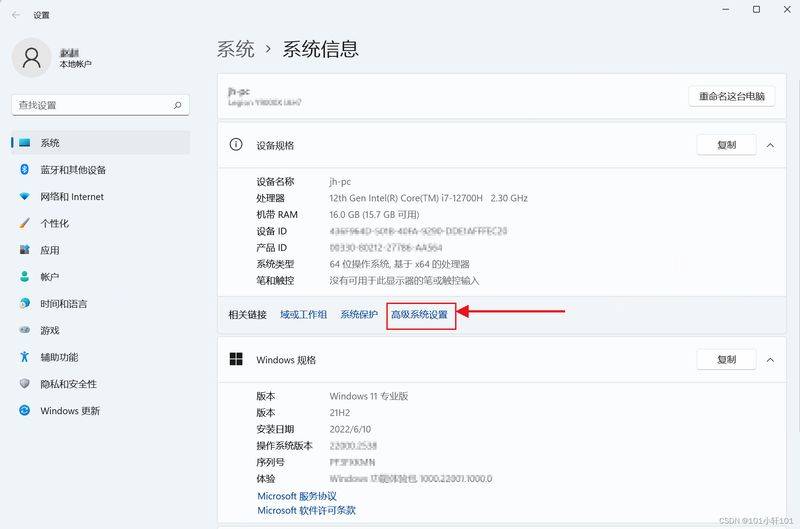Screen dimensions: 800x529
Task: Click the globe clock icon for 时间和语言
Action: coord(24,304)
